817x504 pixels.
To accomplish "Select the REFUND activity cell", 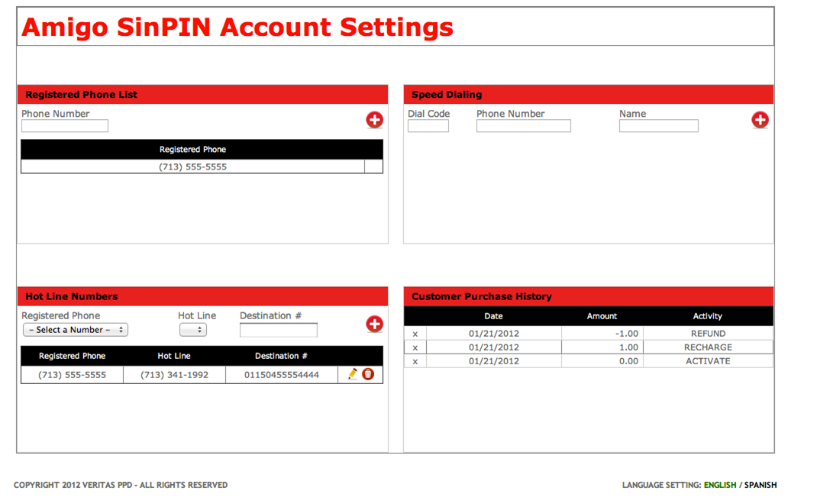I will click(708, 334).
